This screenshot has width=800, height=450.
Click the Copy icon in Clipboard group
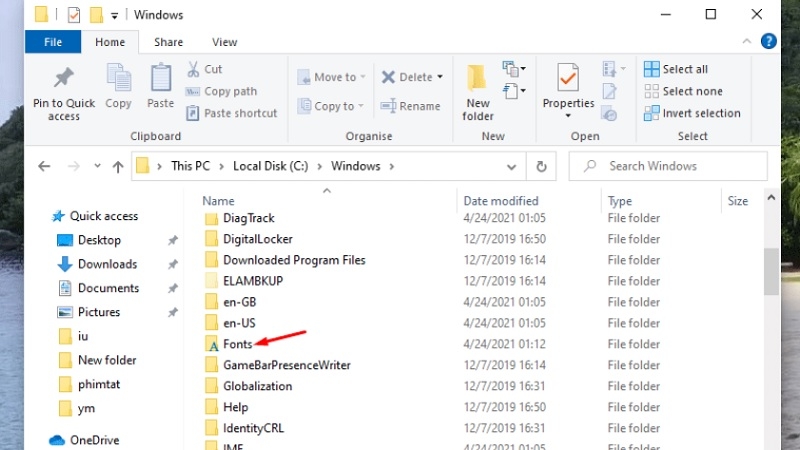[118, 78]
